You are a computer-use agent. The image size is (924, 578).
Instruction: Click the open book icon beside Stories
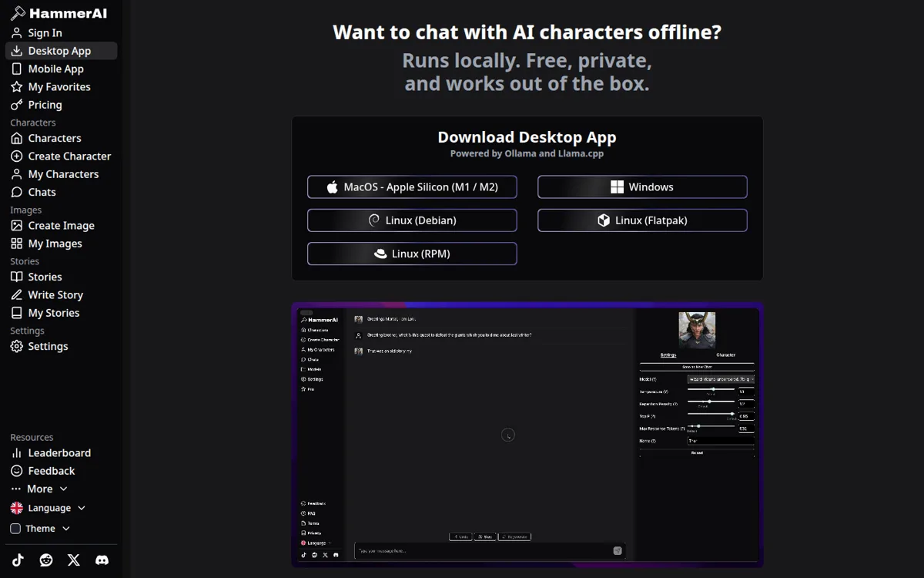point(17,277)
